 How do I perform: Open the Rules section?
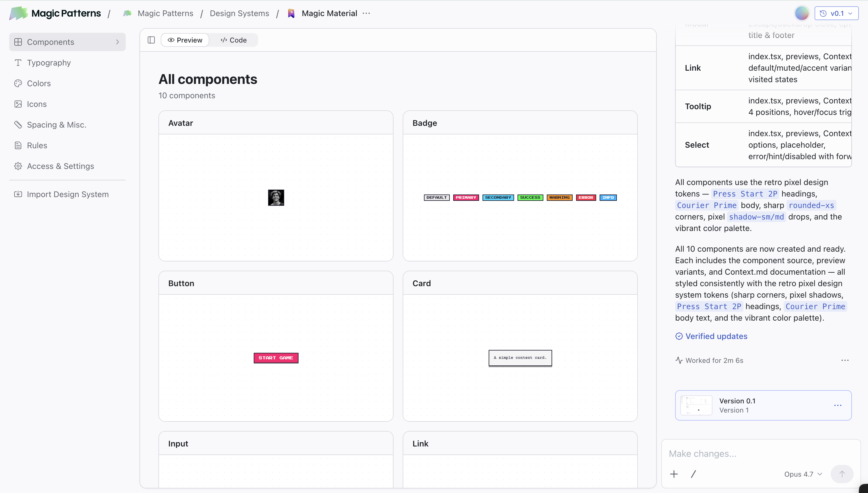tap(67, 145)
